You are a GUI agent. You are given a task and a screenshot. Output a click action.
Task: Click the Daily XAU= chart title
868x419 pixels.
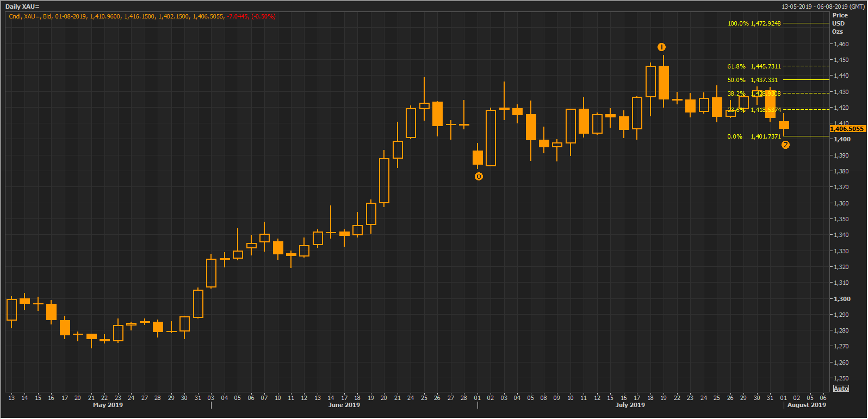coord(22,7)
